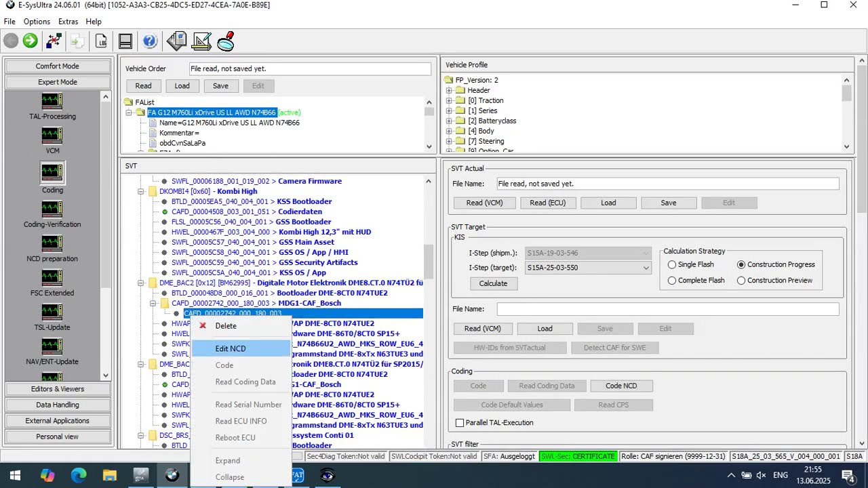Open the LOG file toolbar icon
The height and width of the screenshot is (488, 868).
[101, 41]
